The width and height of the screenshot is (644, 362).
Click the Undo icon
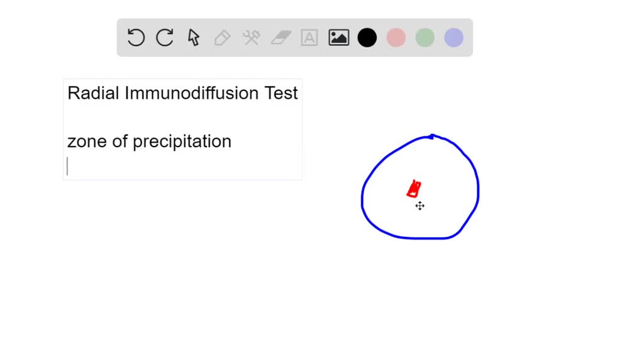click(x=136, y=38)
